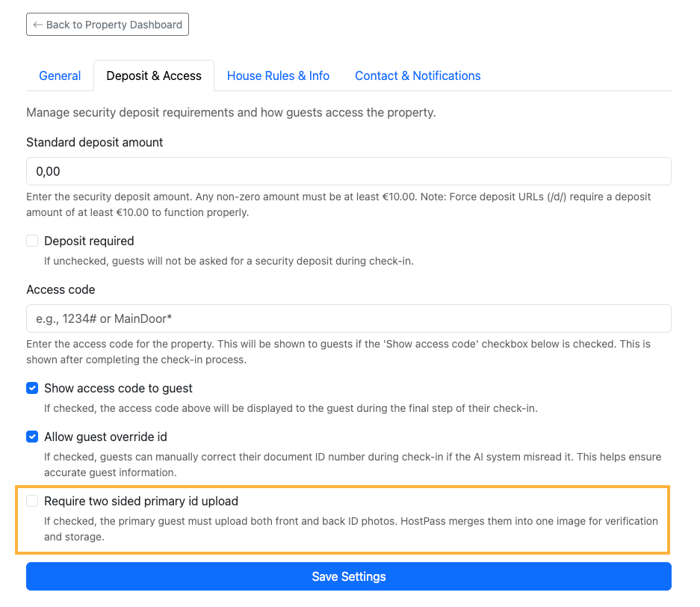Click the Standard deposit amount field

[x=348, y=171]
